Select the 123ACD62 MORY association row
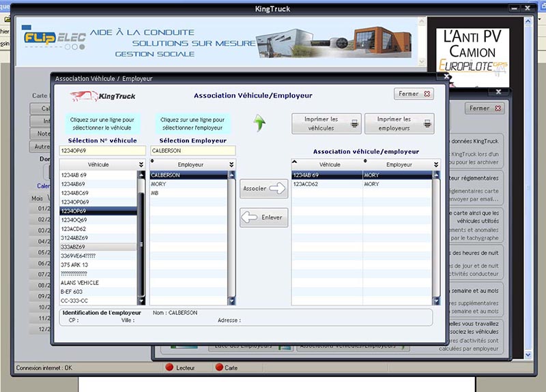This screenshot has height=392, width=546. click(x=362, y=184)
